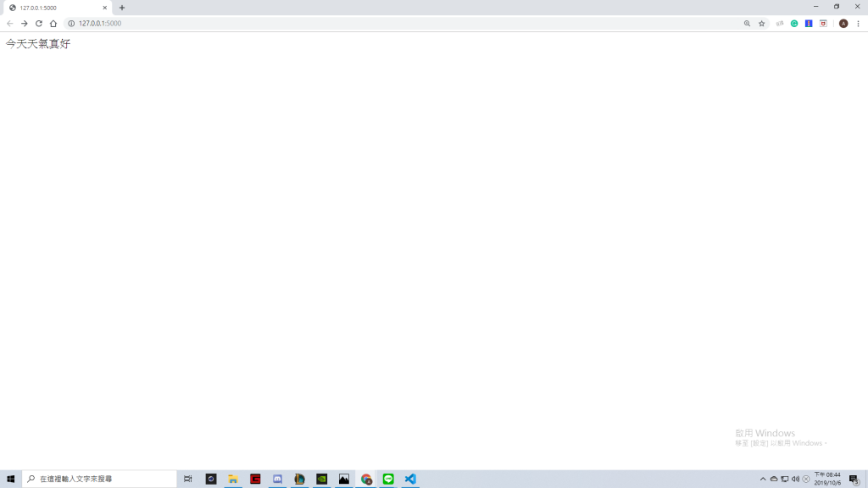Open LINE messenger from taskbar
This screenshot has width=868, height=488.
coord(388,479)
